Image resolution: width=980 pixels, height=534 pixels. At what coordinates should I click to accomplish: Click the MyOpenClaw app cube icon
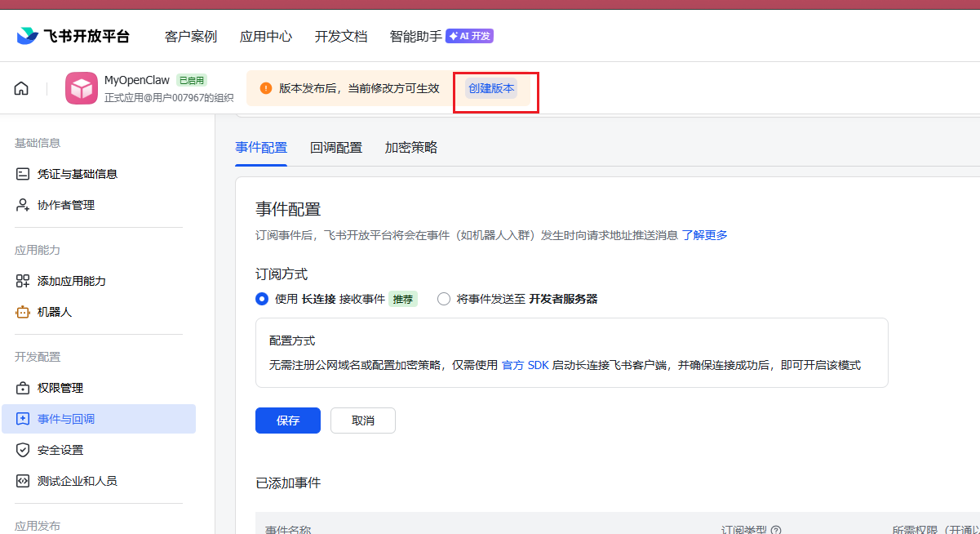point(81,87)
